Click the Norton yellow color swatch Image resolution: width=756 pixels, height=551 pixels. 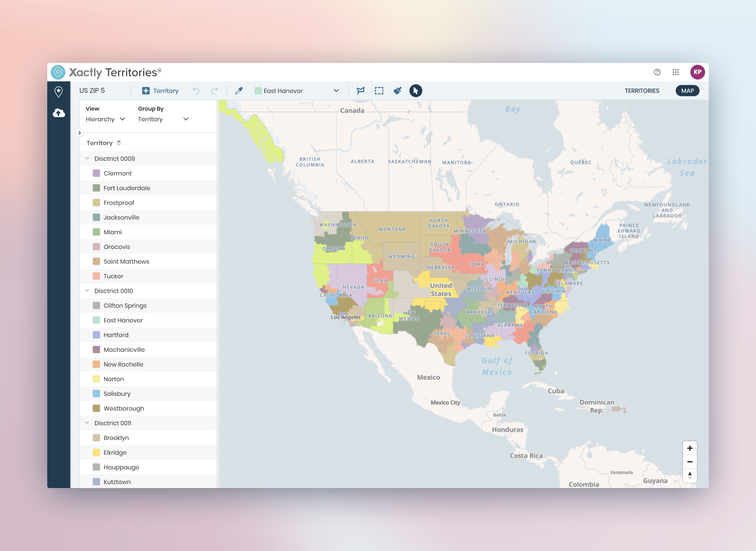click(x=96, y=379)
